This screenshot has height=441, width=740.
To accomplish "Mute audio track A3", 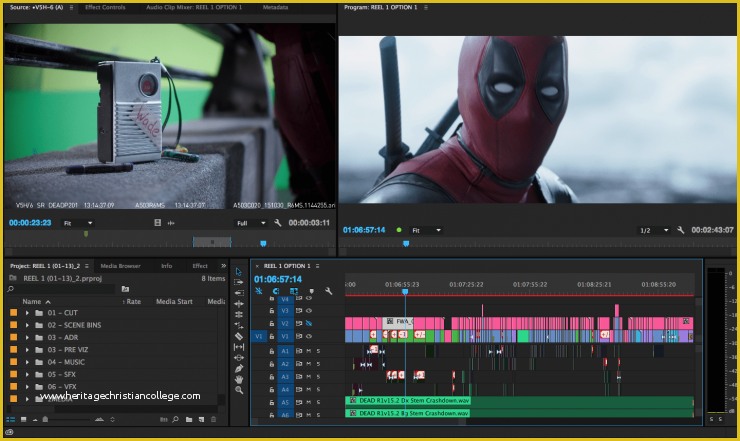I will [309, 377].
